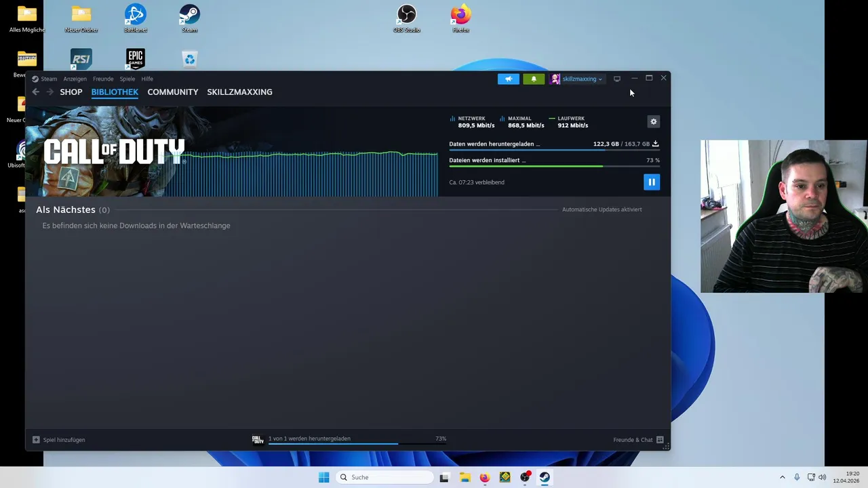This screenshot has width=868, height=488.
Task: Select the BIBLIOTHEK tab
Action: pos(115,92)
